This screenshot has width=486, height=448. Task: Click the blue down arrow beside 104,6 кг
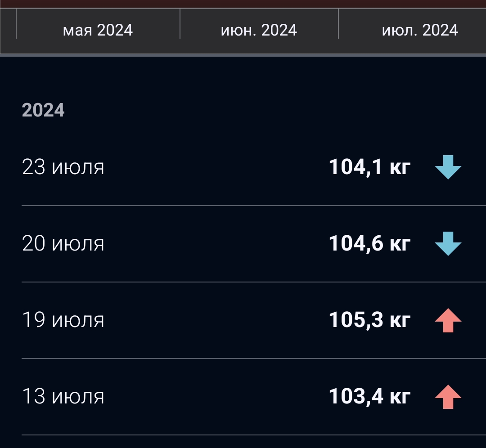coord(448,244)
